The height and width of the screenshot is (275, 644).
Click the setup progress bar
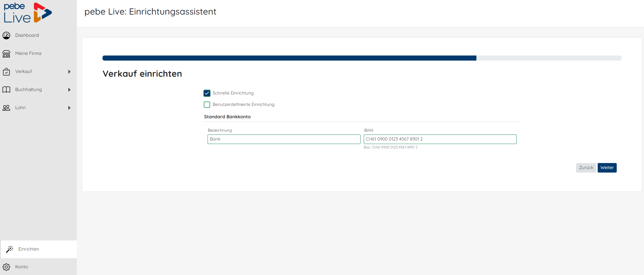pos(362,58)
